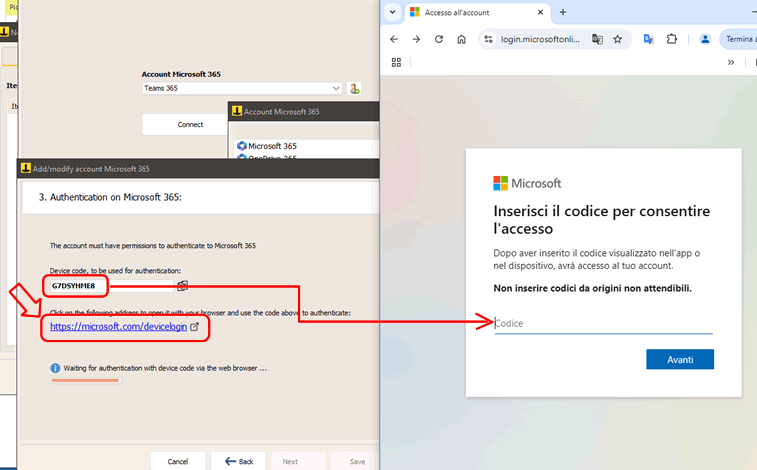Image resolution: width=757 pixels, height=470 pixels.
Task: Open the tab search chevron
Action: 393,13
